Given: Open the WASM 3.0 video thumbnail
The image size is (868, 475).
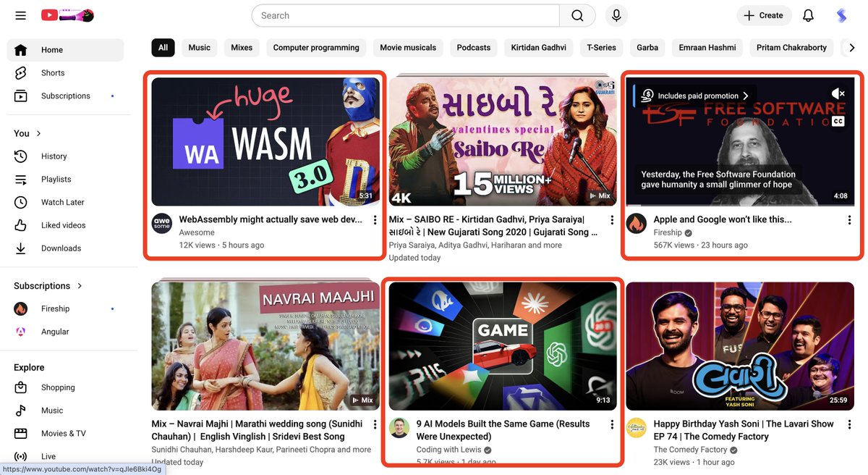Looking at the screenshot, I should point(265,142).
